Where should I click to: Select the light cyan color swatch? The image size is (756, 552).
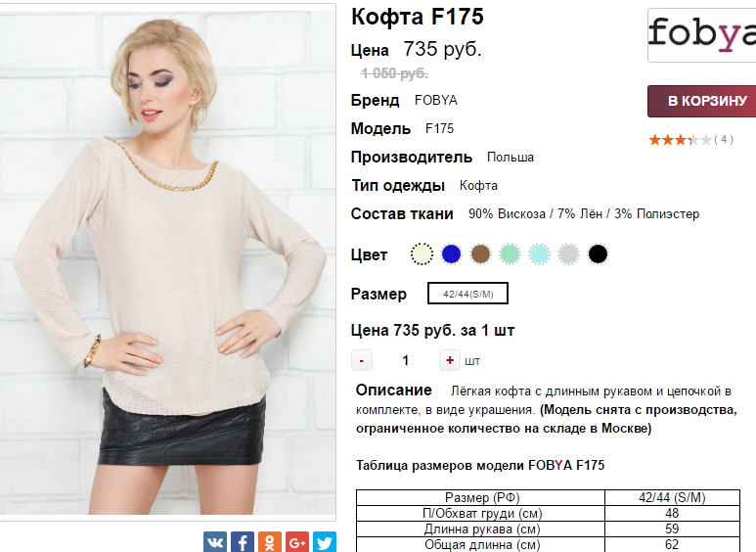point(539,253)
